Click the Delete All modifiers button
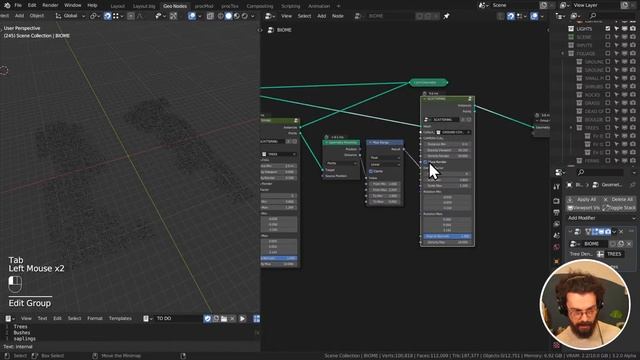Image resolution: width=640 pixels, height=360 pixels. pyautogui.click(x=618, y=199)
